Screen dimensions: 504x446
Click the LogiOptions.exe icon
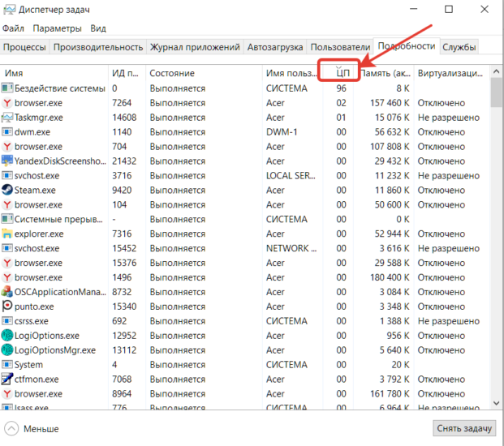tap(7, 335)
